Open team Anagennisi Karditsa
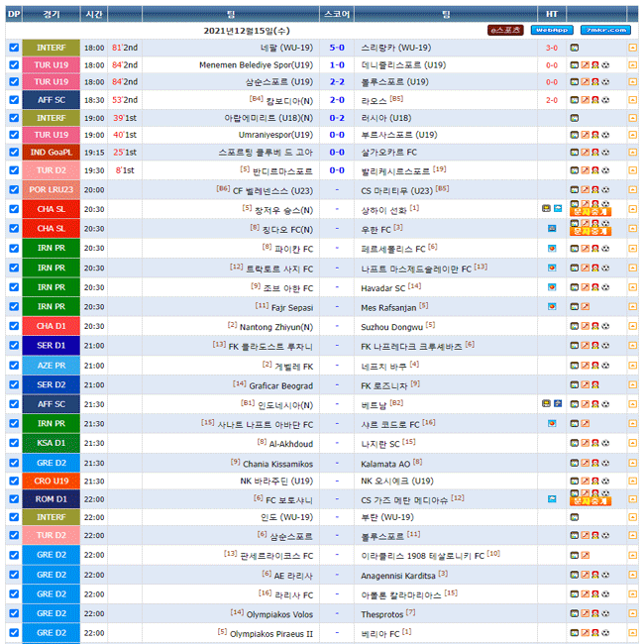 click(x=398, y=576)
